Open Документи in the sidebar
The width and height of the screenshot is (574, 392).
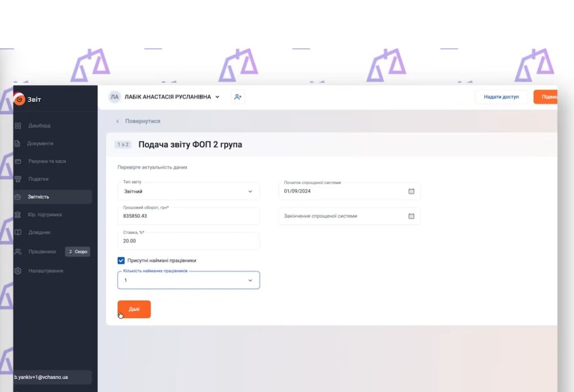41,143
